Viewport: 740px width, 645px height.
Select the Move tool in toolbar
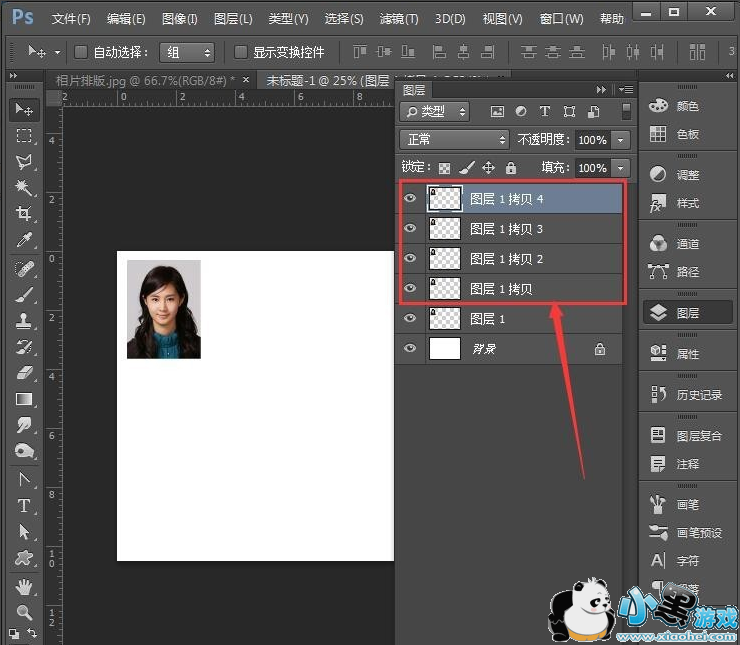click(24, 110)
